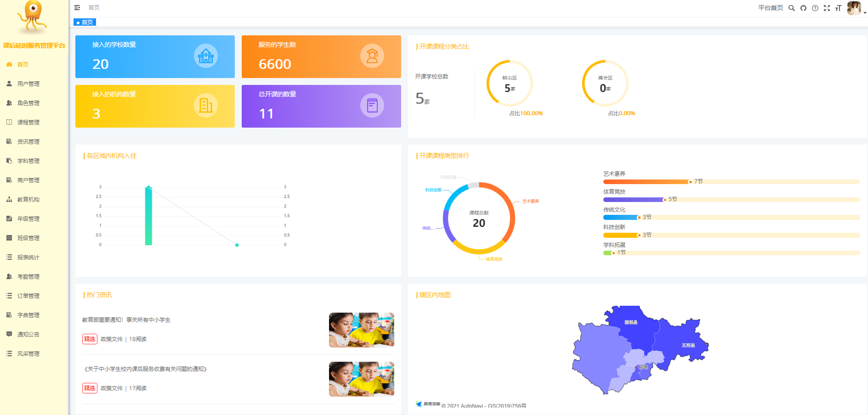Image resolution: width=868 pixels, height=415 pixels.
Task: Select the 首页 tab tag
Action: pyautogui.click(x=85, y=22)
